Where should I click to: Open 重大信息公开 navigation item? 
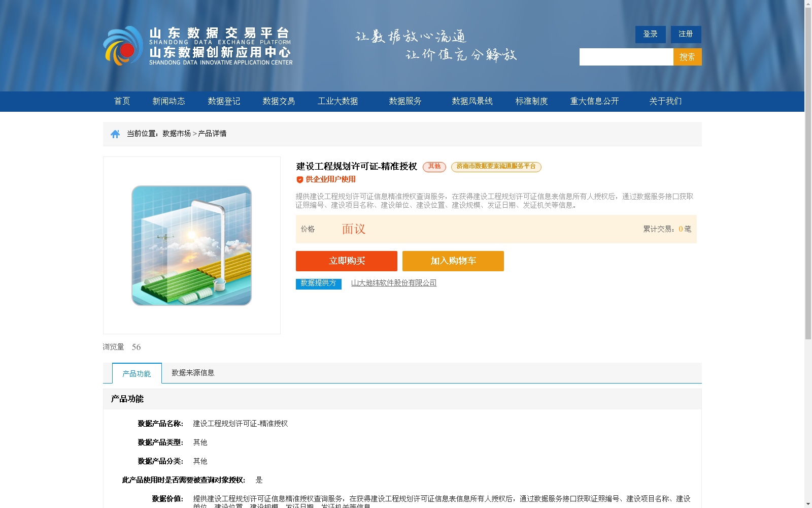[x=594, y=101]
